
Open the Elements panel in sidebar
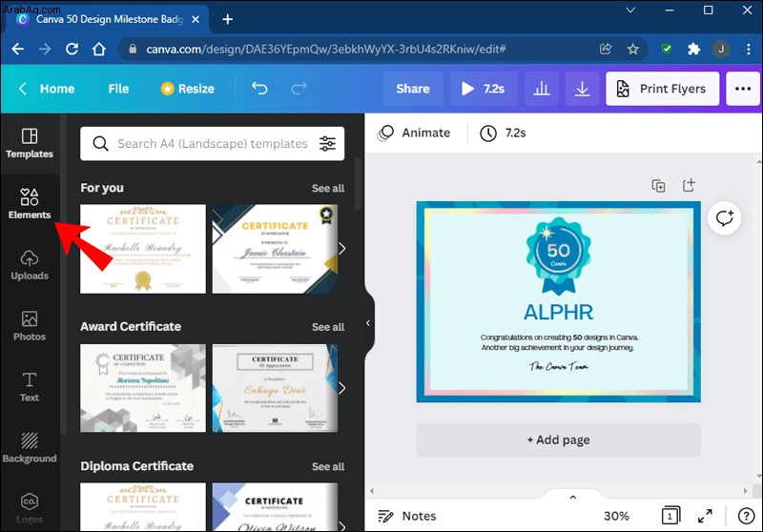coord(30,204)
